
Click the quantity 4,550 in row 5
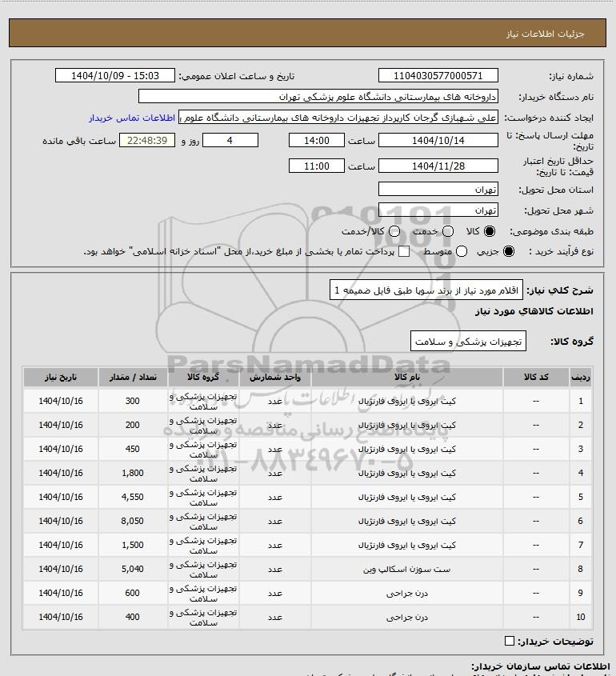(132, 497)
